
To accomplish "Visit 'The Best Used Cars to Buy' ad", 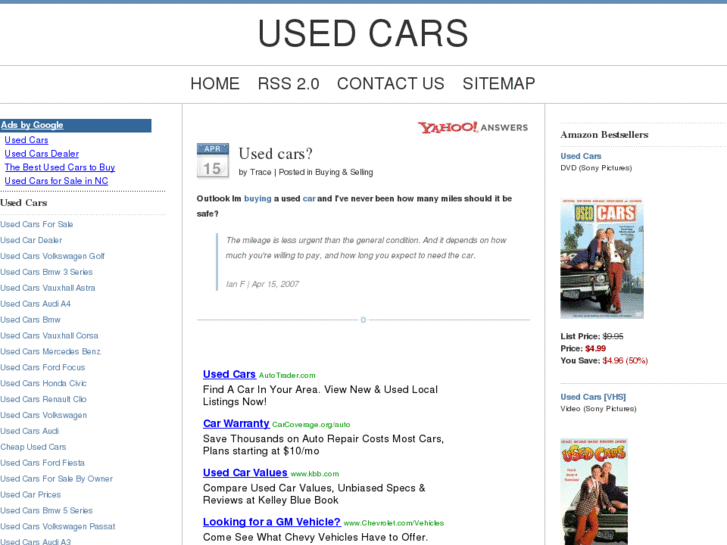I will [60, 167].
